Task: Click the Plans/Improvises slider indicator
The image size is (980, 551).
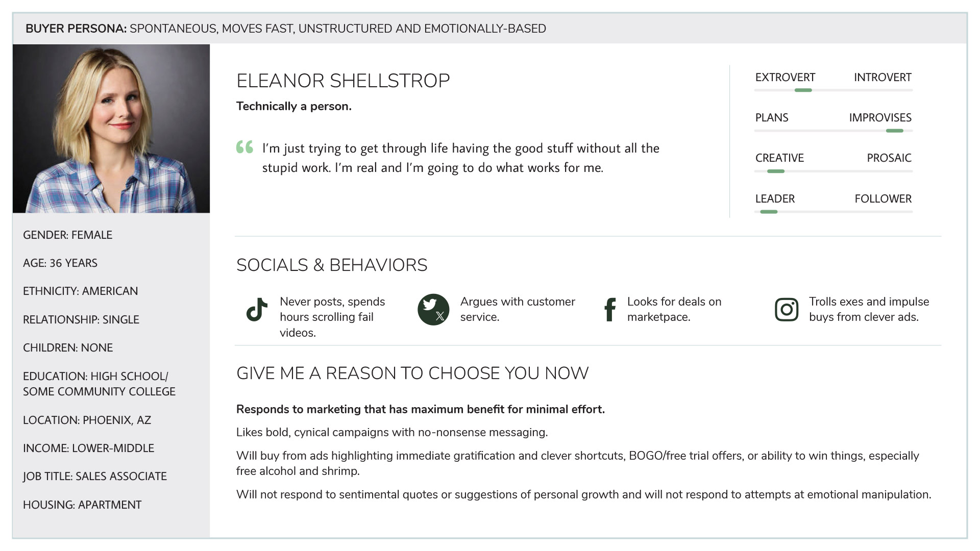Action: (x=894, y=131)
